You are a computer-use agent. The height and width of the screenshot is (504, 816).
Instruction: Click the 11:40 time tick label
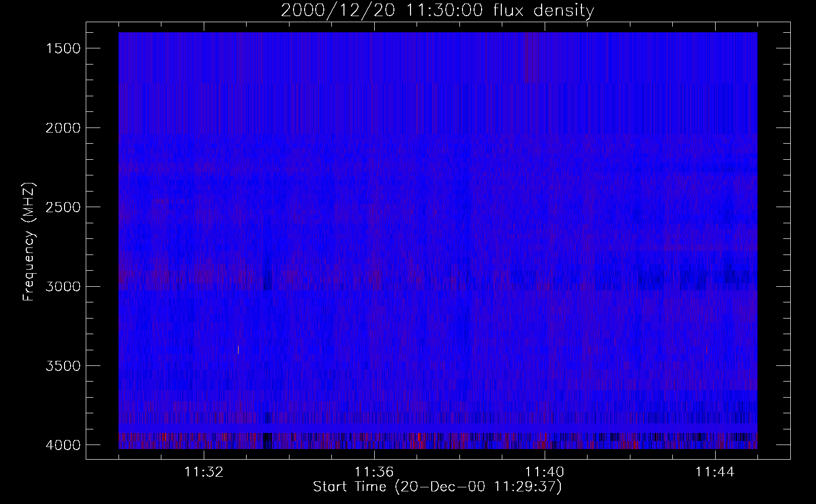545,472
